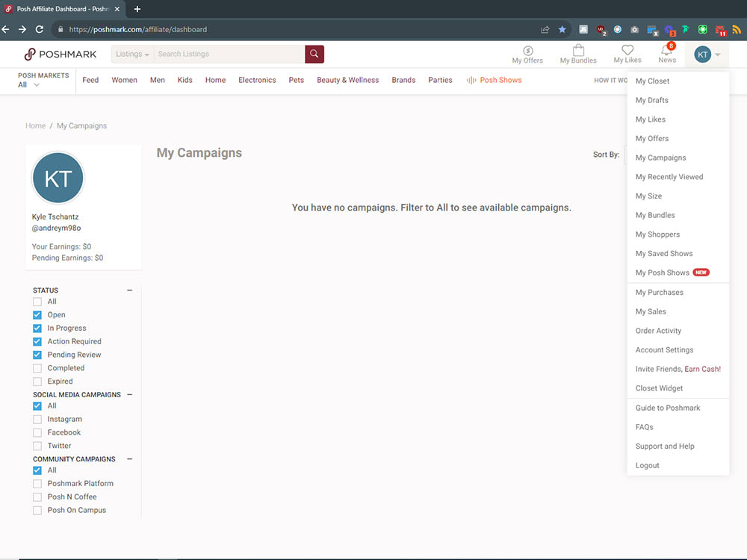747x560 pixels.
Task: Check the Posh N Coffee checkbox
Action: (37, 497)
